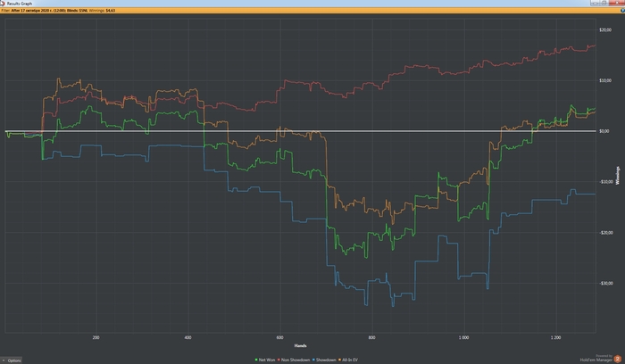625x364 pixels.
Task: Click the 1 200 hands axis tick label
Action: pyautogui.click(x=555, y=337)
